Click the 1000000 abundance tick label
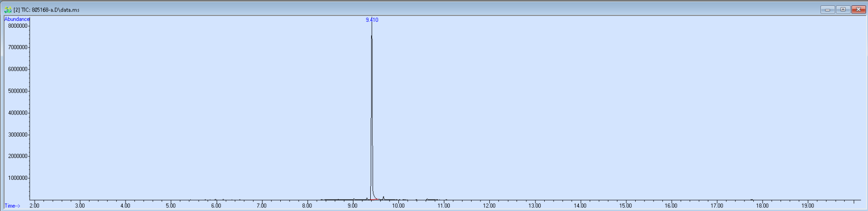This screenshot has width=868, height=211. [x=18, y=178]
